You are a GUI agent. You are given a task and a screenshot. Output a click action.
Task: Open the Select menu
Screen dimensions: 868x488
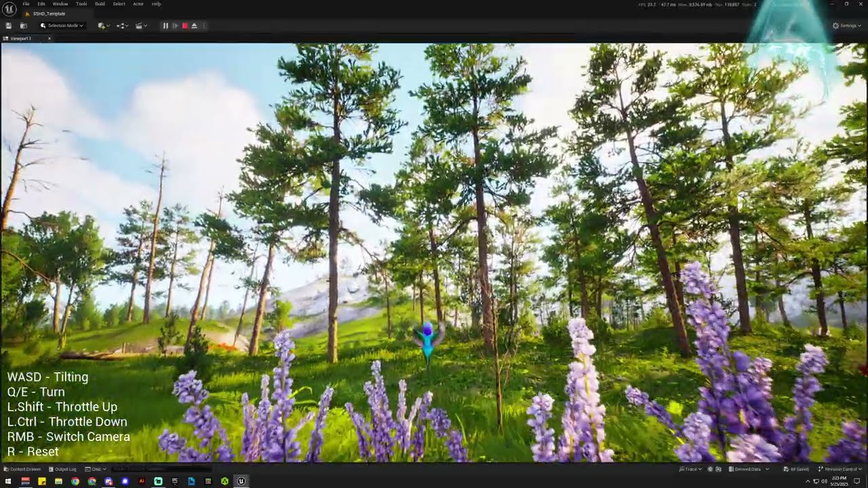pyautogui.click(x=119, y=4)
